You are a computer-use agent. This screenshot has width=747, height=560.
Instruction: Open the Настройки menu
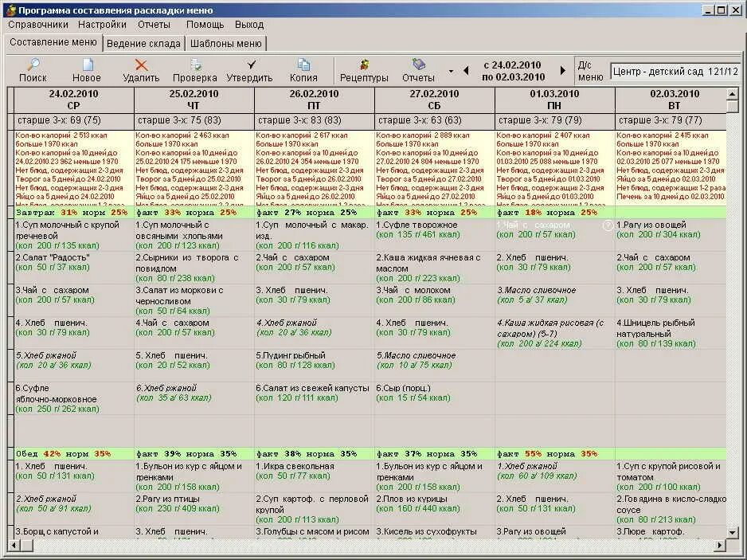(x=102, y=25)
